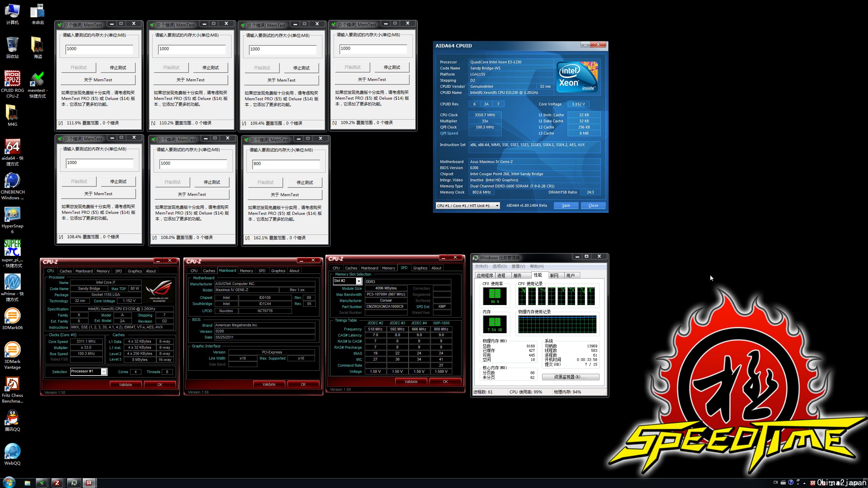This screenshot has width=868, height=488.
Task: Switch to CPU-Z taskbar button
Action: [57, 483]
